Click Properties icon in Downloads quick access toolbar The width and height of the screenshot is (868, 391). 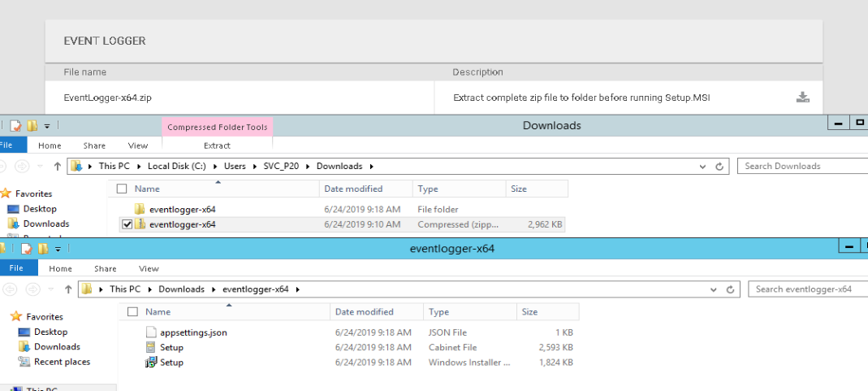[x=16, y=126]
